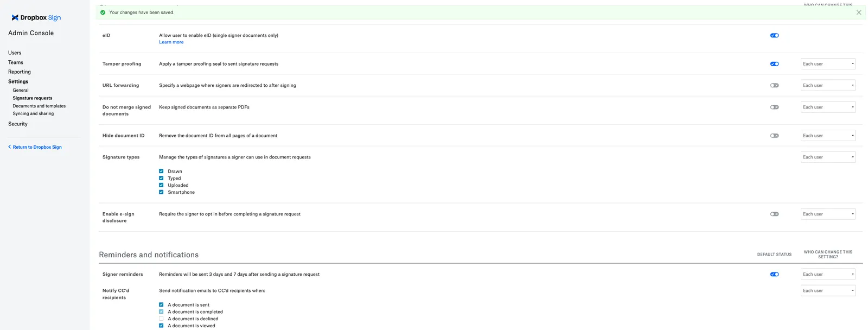Go to Users in the sidebar
The image size is (868, 330).
[15, 53]
